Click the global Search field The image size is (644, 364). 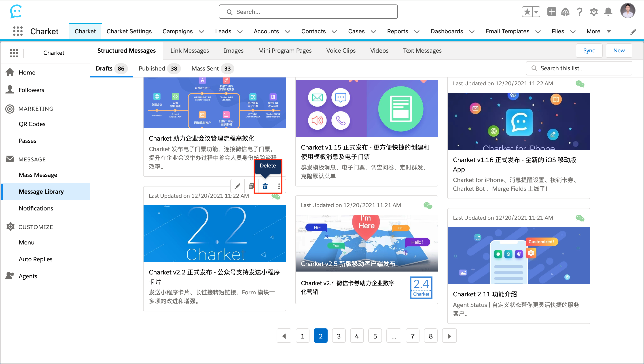coord(308,12)
